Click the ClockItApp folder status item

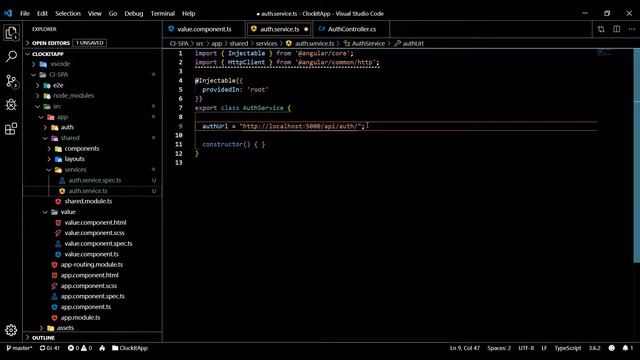coord(130,348)
